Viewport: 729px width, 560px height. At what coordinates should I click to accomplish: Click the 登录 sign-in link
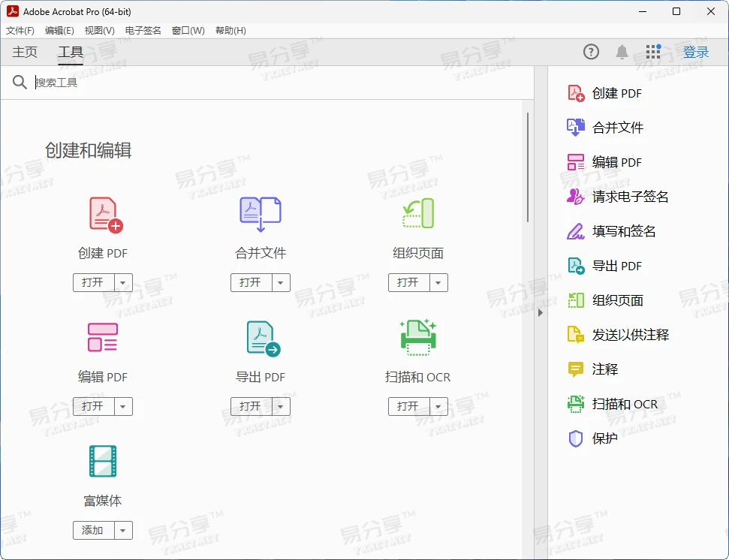695,52
